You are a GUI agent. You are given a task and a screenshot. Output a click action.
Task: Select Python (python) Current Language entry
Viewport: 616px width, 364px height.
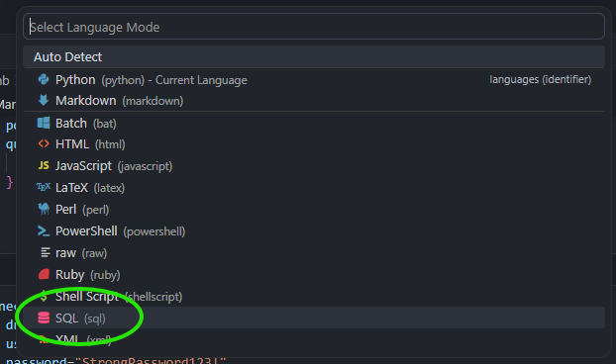tap(314, 80)
